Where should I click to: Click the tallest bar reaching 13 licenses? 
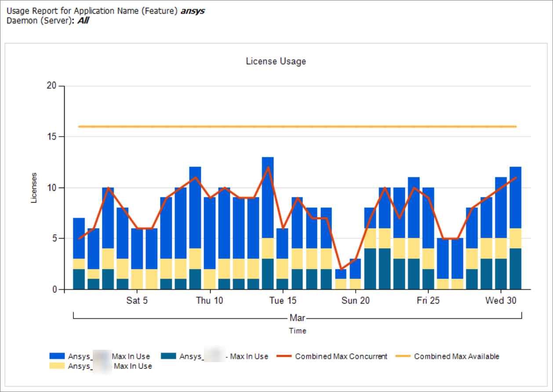[268, 198]
